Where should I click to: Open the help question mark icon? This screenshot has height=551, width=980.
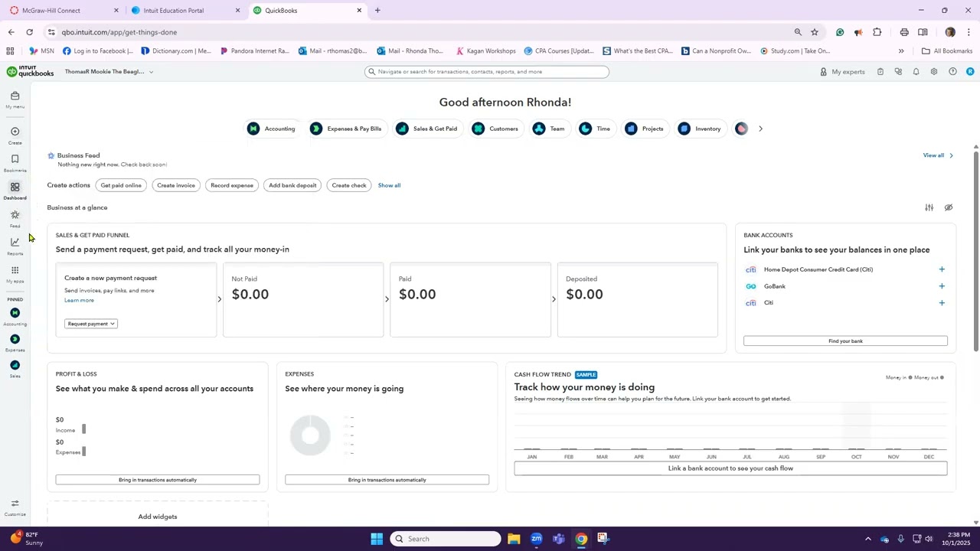[952, 72]
